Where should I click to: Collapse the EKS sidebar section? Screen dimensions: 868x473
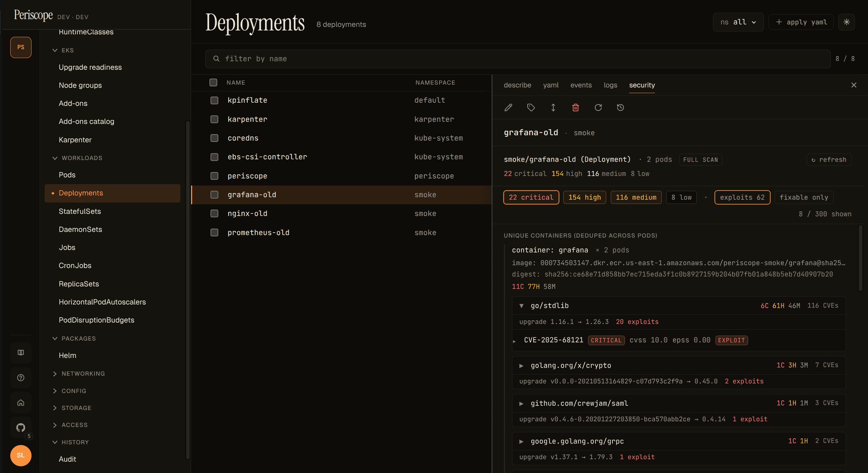click(x=63, y=50)
